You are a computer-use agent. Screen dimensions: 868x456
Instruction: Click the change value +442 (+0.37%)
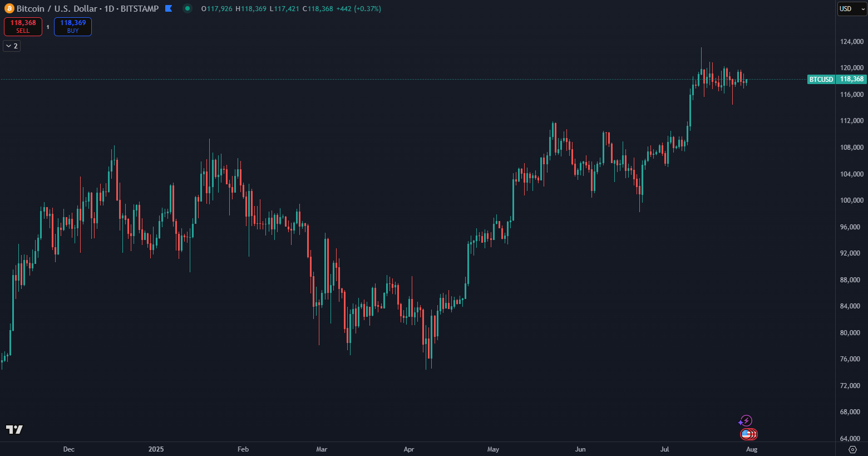tap(359, 9)
